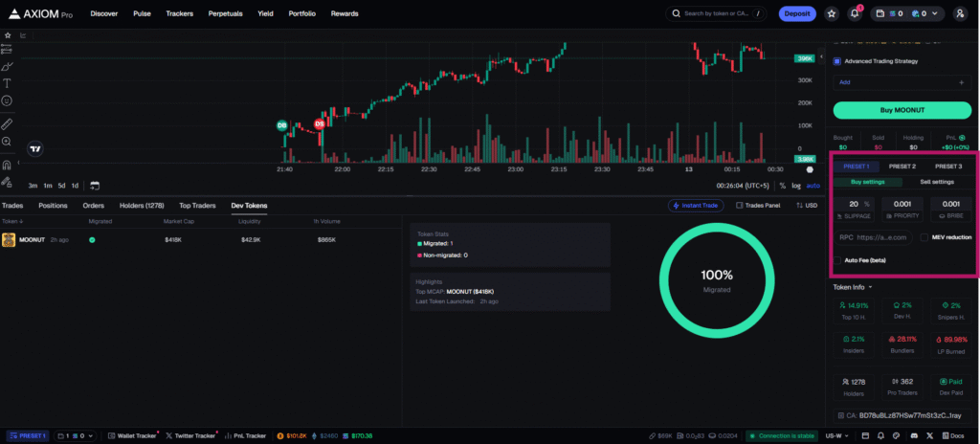Open the Discover menu
The image size is (980, 444).
pos(104,13)
